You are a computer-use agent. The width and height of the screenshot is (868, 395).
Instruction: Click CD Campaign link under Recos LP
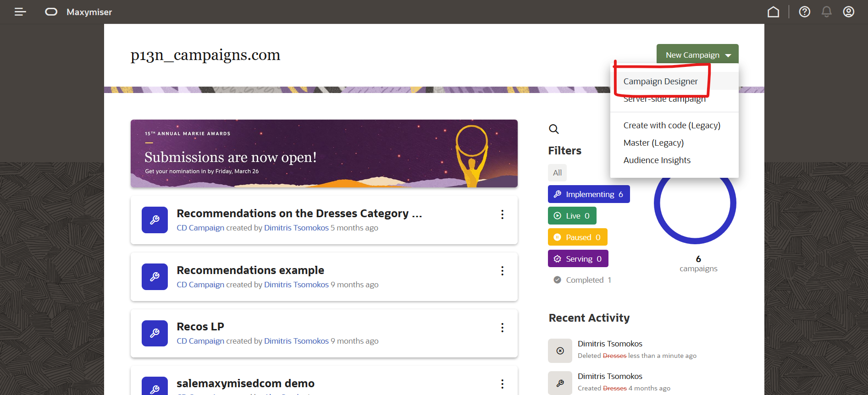[200, 341]
